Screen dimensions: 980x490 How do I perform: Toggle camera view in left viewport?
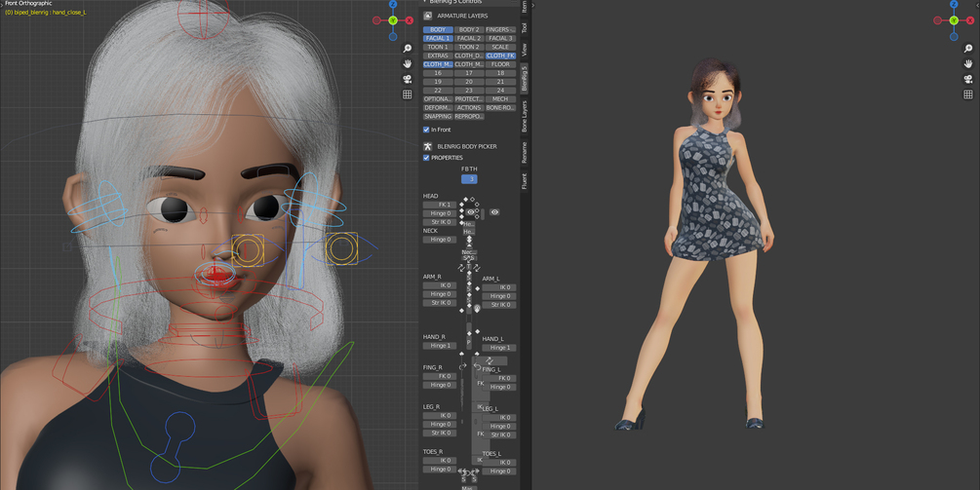click(x=408, y=79)
